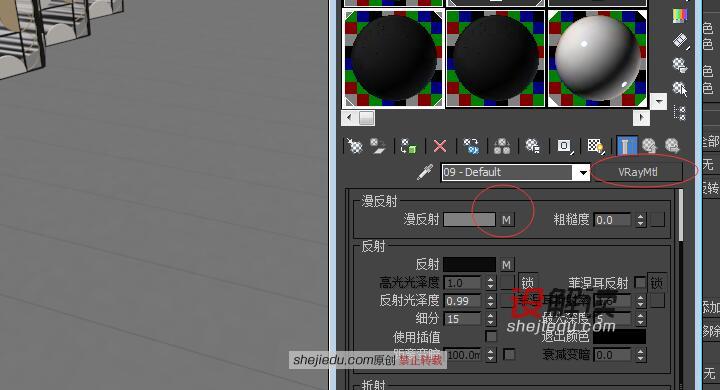Viewport: 720px width, 390px height.
Task: Click the sample slots right scroll arrow
Action: pyautogui.click(x=641, y=118)
